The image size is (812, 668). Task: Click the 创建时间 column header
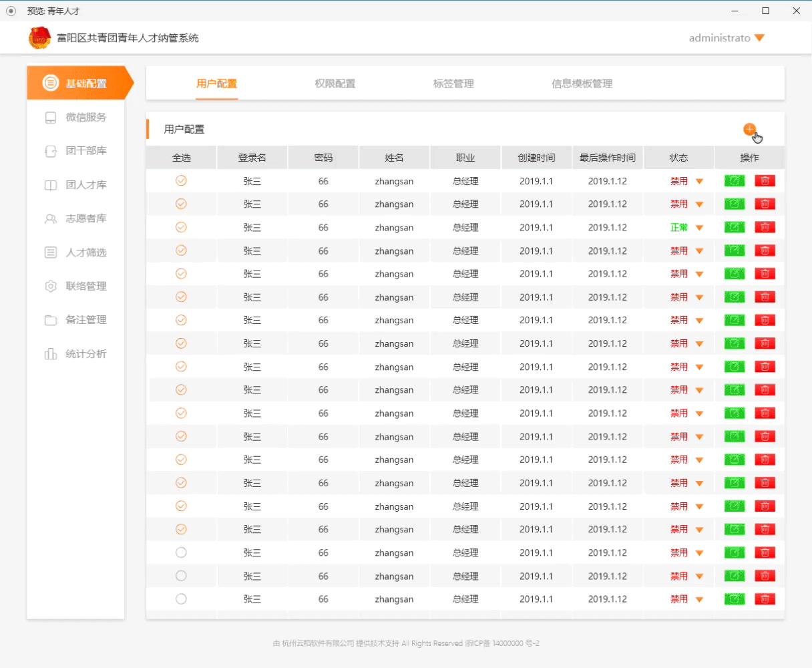point(536,158)
